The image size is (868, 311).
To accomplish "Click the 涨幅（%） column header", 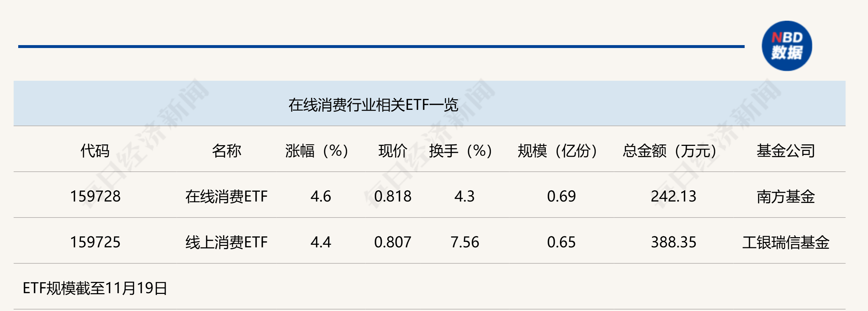I will (317, 151).
